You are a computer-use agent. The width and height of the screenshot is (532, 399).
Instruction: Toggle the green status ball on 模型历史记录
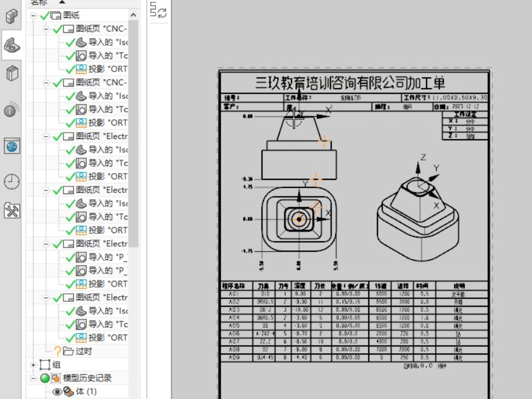pos(44,378)
